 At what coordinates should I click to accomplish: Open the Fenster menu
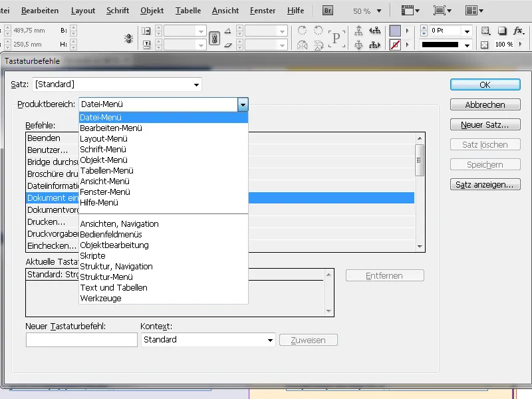pos(263,11)
